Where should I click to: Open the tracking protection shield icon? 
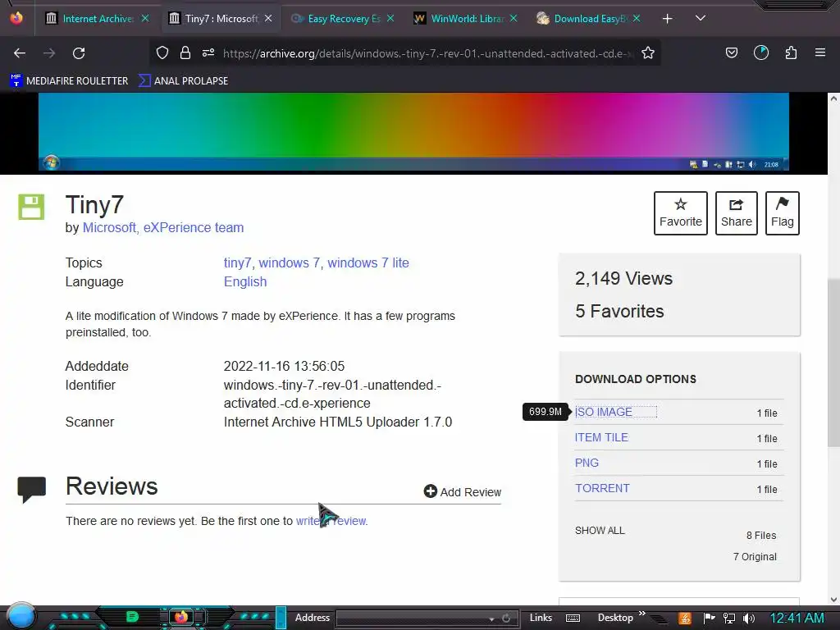[162, 52]
